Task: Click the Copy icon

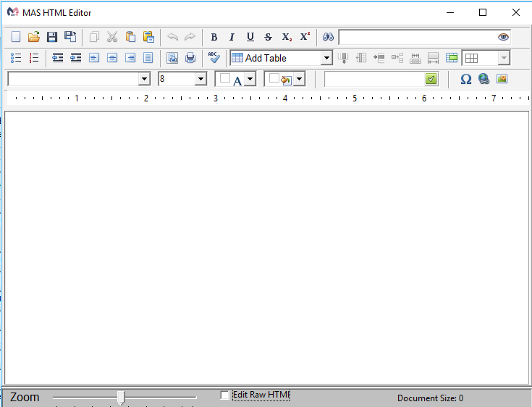Action: (x=94, y=37)
